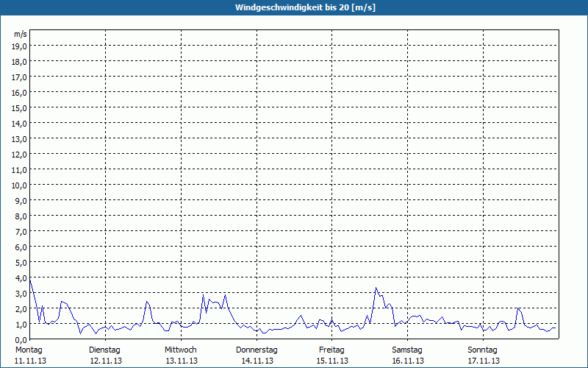Click the date 17.11.13
The height and width of the screenshot is (368, 588).
click(x=484, y=361)
